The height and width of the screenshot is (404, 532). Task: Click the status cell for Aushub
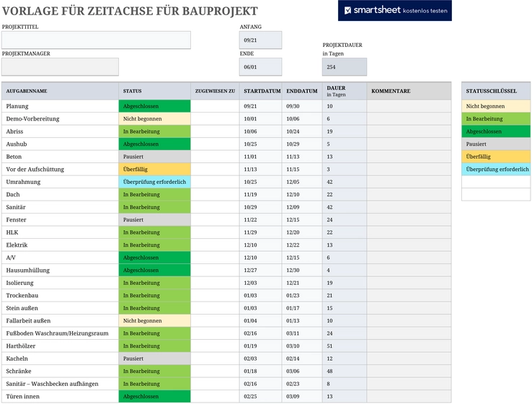(x=155, y=144)
